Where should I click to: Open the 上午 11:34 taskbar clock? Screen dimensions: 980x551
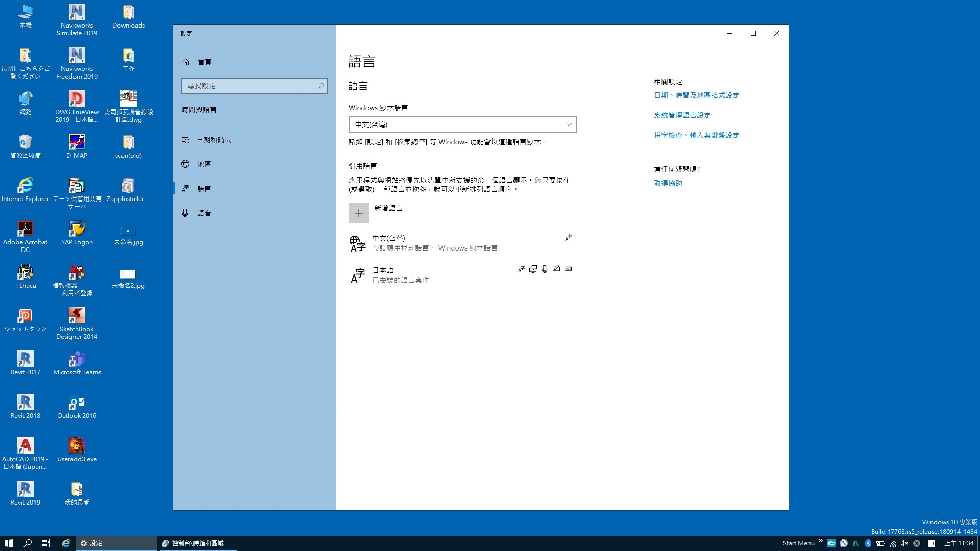[959, 543]
